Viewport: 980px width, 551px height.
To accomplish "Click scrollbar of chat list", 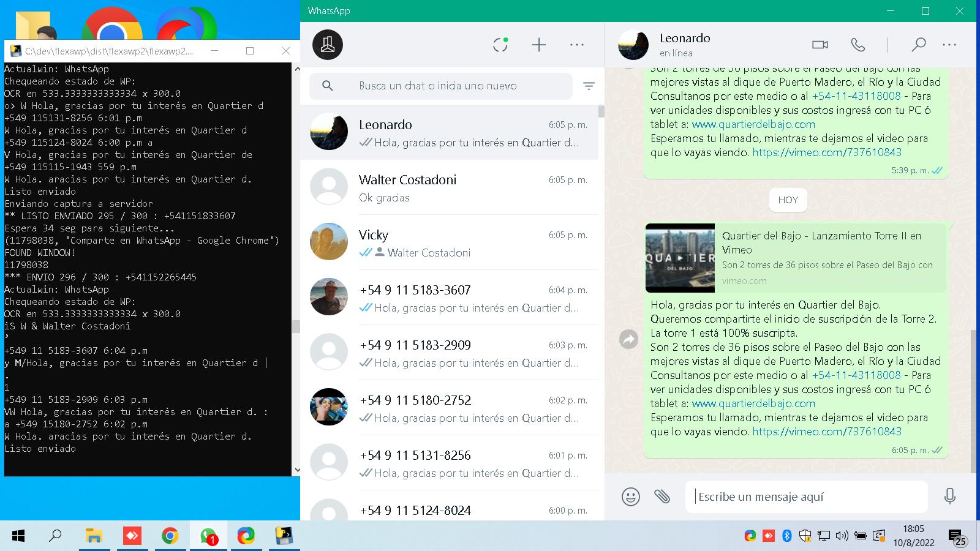I will [x=601, y=111].
